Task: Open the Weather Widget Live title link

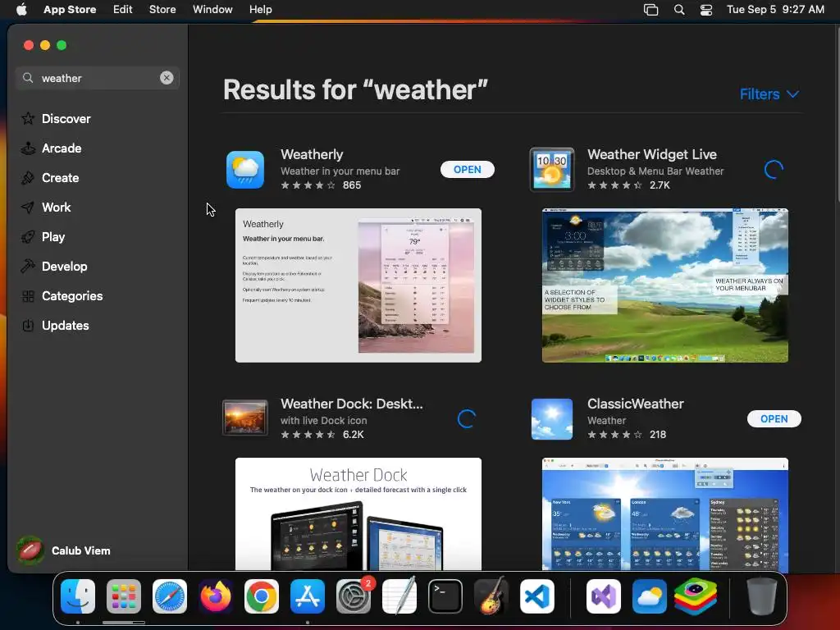Action: [652, 154]
